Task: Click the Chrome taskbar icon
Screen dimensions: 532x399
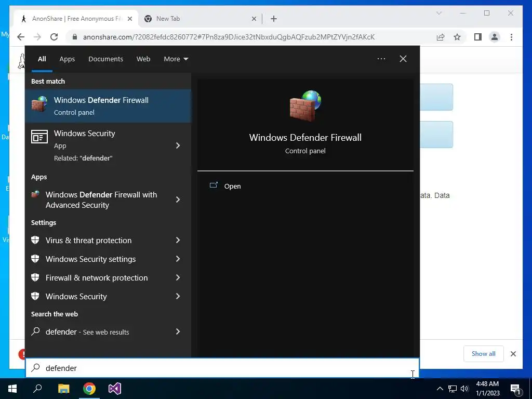Action: point(89,389)
